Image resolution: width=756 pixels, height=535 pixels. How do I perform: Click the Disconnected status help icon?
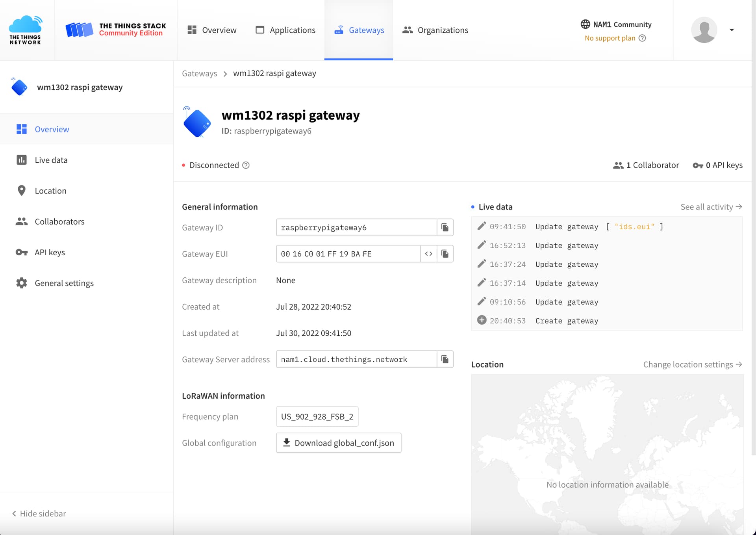point(246,165)
